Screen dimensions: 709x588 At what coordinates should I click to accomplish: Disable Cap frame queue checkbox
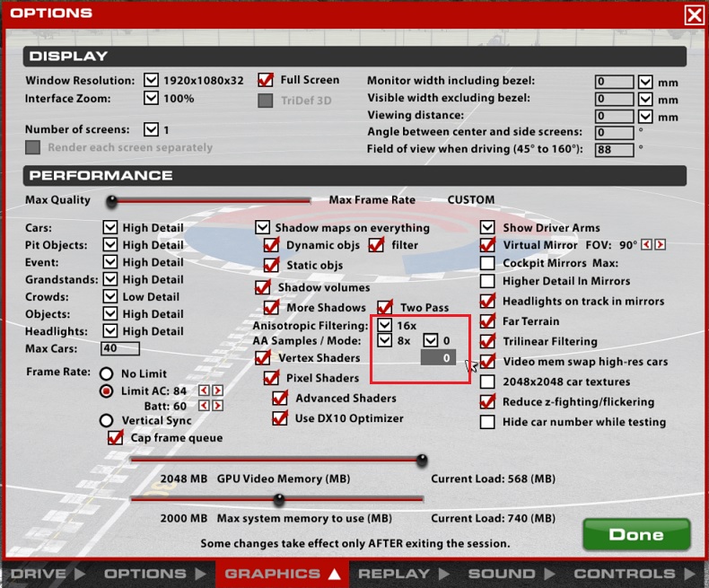tap(115, 438)
